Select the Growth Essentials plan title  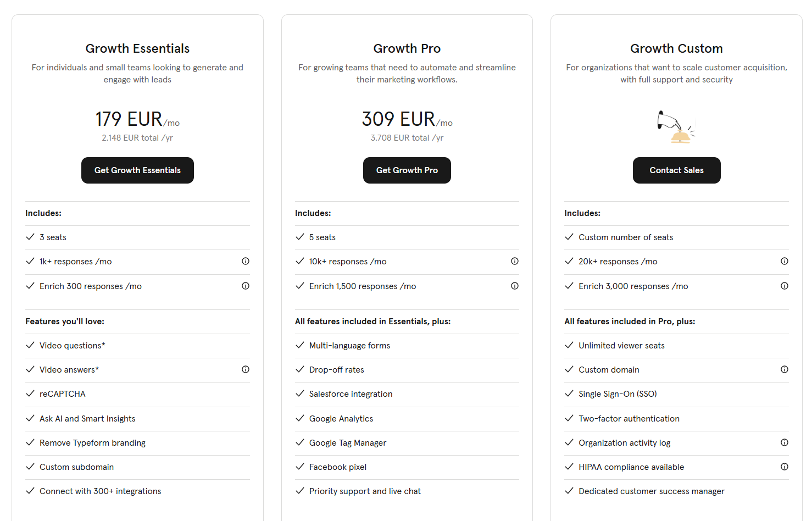[137, 48]
